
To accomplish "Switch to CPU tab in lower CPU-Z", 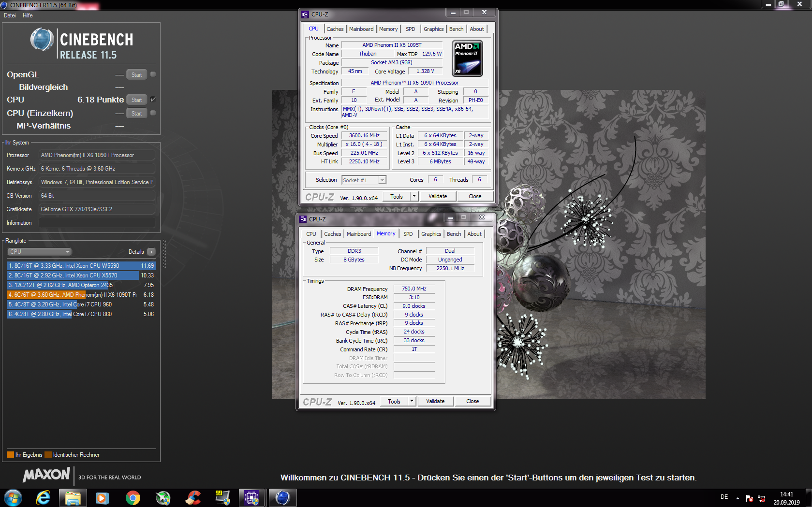I will (311, 234).
